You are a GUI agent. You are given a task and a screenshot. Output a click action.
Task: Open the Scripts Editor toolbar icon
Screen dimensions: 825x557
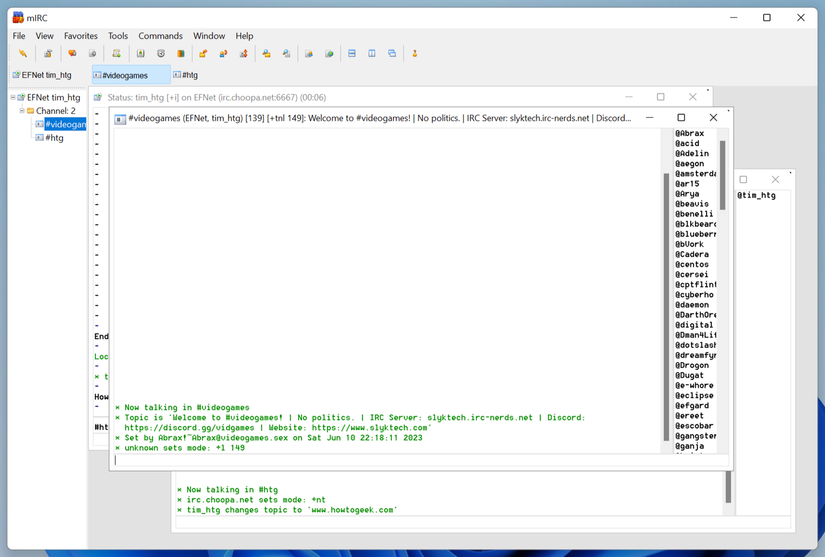[x=117, y=54]
